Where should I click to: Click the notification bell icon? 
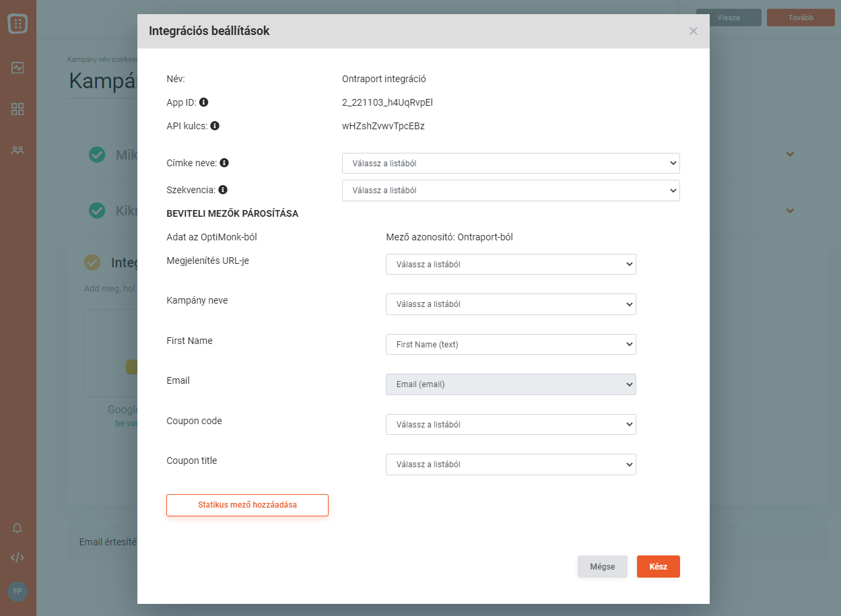click(18, 528)
